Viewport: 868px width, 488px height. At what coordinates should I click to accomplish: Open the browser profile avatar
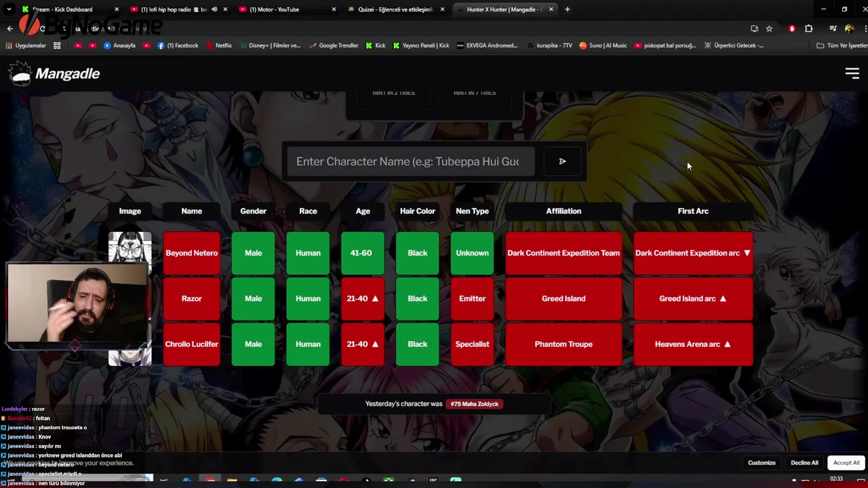point(849,28)
